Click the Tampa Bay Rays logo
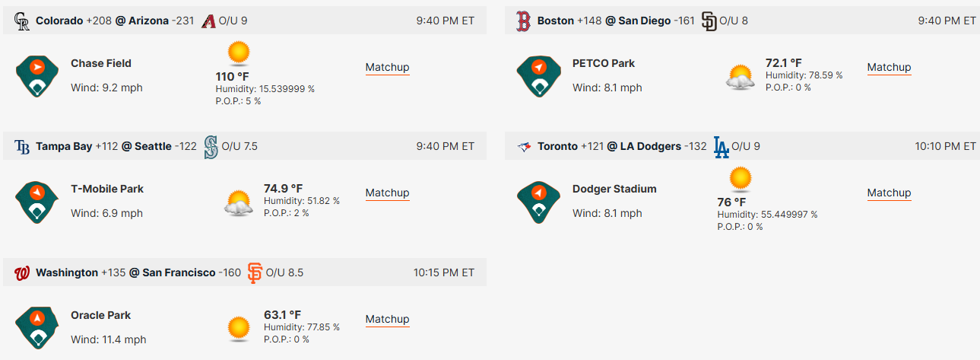980x360 pixels. [x=22, y=147]
